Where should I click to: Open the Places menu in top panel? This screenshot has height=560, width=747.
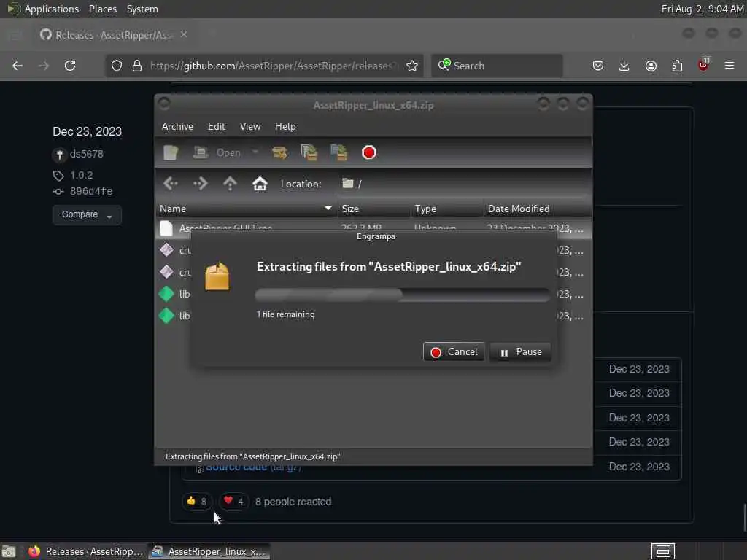click(103, 9)
